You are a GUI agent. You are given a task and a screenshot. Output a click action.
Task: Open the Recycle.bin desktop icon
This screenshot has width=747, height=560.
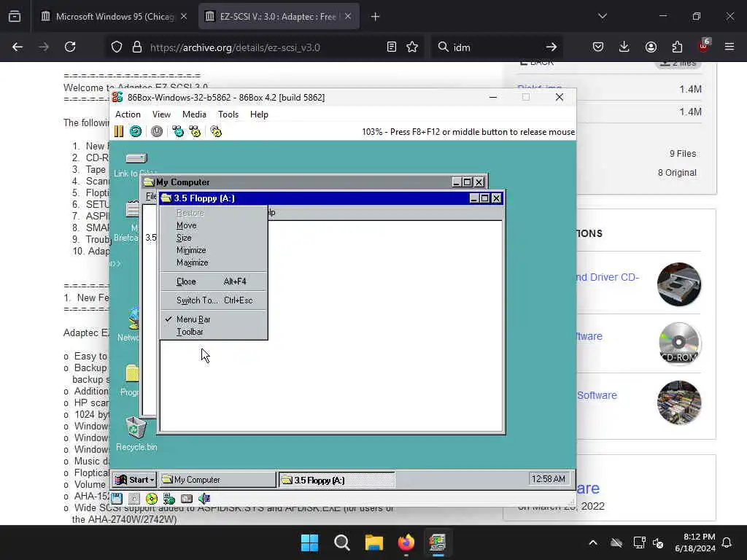pos(136,433)
